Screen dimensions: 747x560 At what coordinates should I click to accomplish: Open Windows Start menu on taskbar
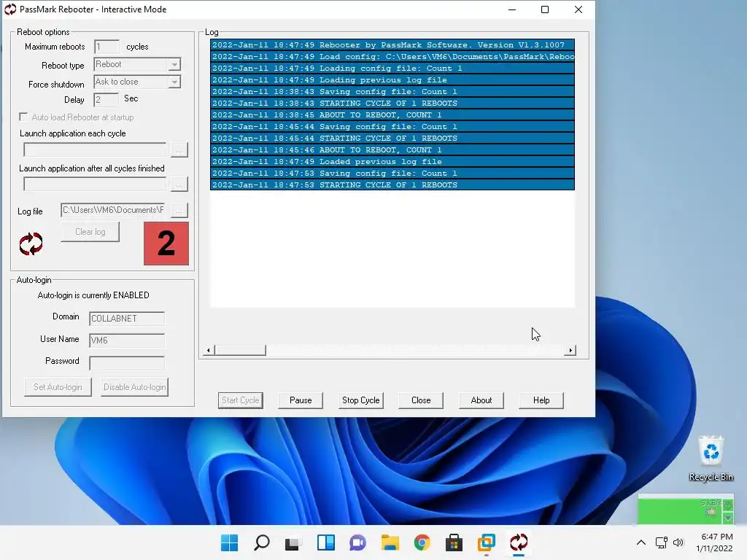[229, 542]
